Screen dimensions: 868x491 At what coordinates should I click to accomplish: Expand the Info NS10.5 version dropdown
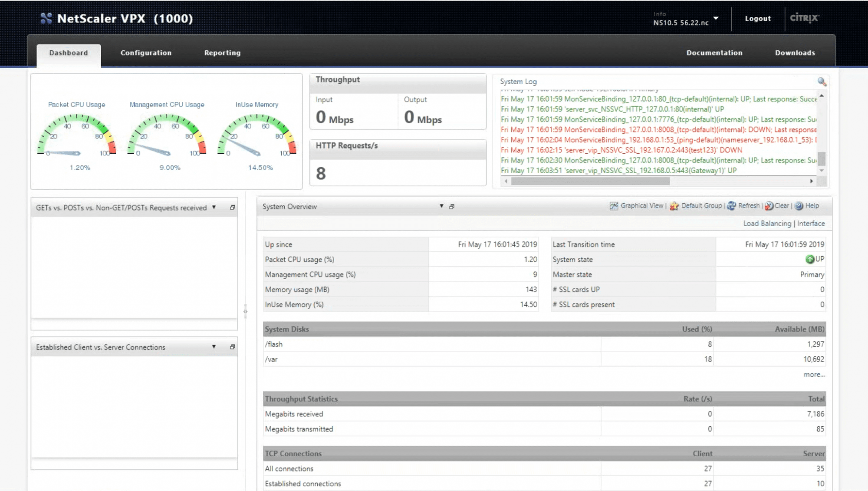[x=716, y=18]
